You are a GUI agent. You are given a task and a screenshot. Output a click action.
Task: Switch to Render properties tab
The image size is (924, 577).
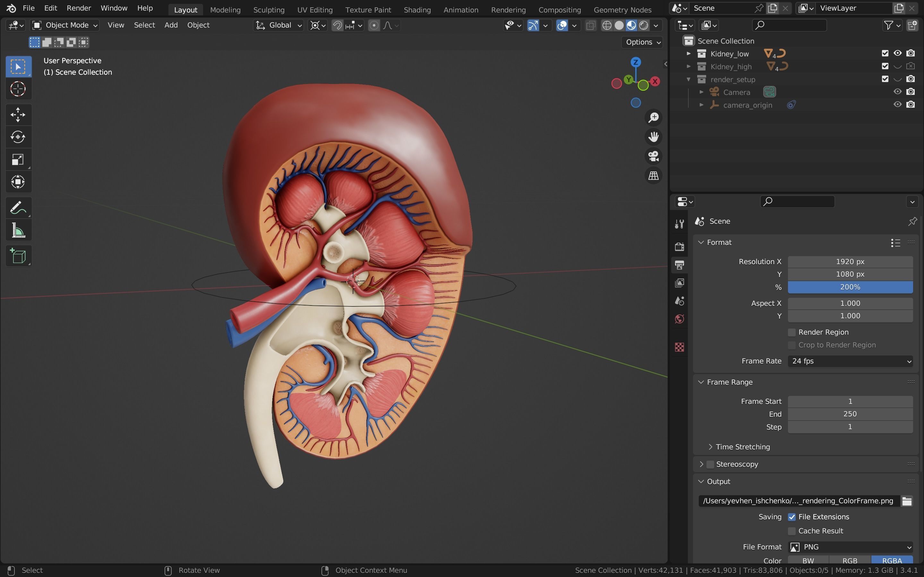[679, 247]
